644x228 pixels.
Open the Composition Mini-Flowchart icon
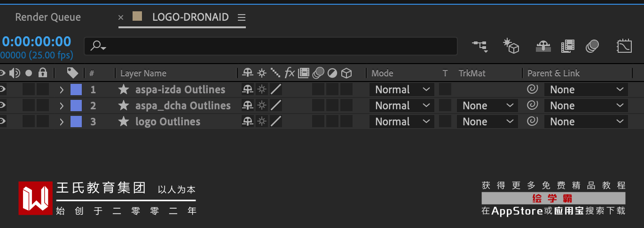tap(480, 46)
